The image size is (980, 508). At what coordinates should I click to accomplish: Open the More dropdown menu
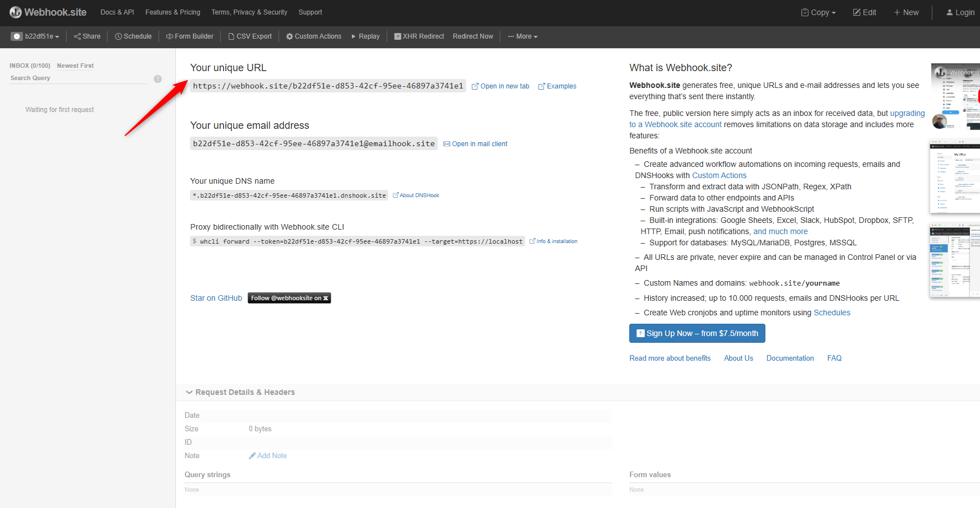pos(523,36)
